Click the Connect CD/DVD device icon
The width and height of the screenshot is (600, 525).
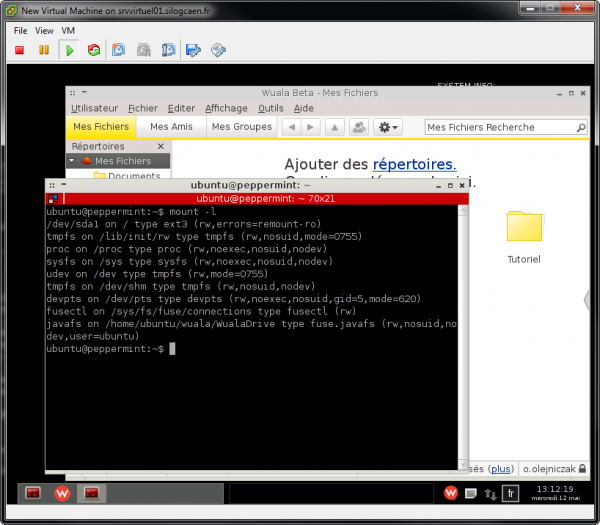click(x=218, y=50)
